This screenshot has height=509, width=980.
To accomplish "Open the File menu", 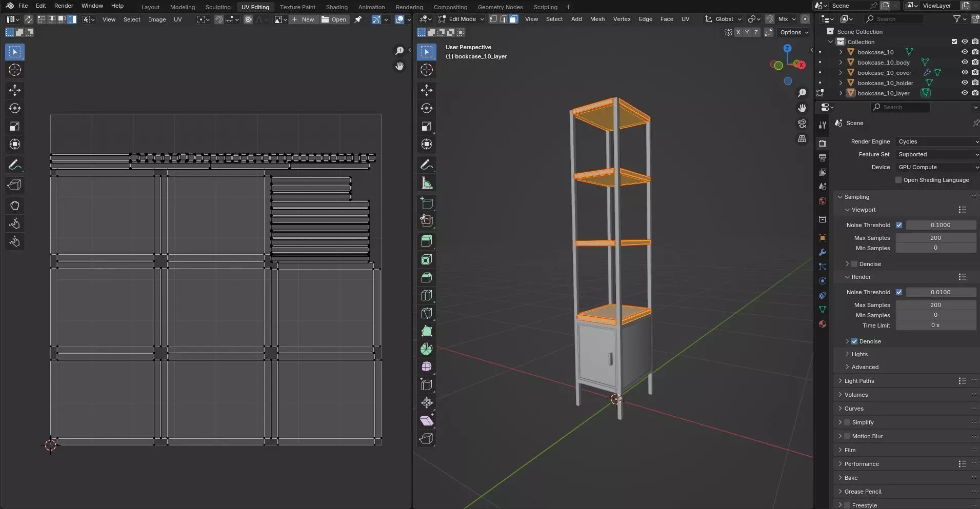I will click(x=23, y=6).
